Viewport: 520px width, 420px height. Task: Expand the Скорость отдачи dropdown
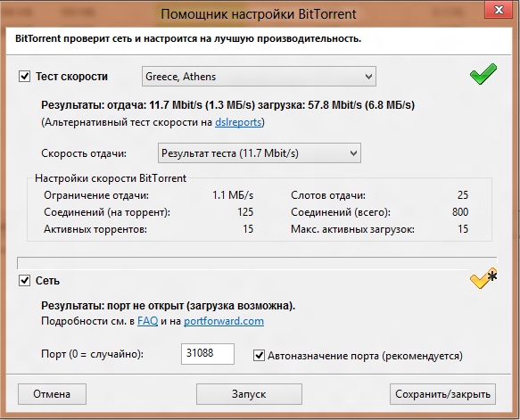tap(260, 152)
